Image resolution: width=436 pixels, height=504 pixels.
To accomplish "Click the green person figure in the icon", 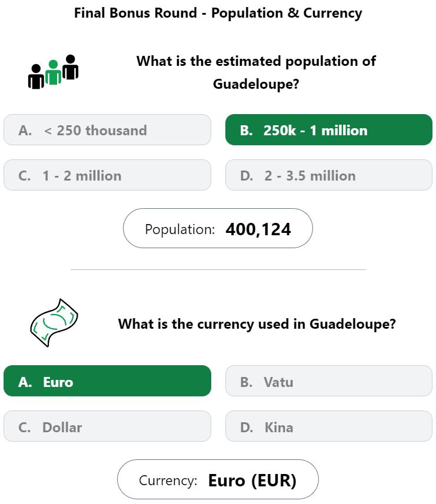I will pyautogui.click(x=54, y=72).
